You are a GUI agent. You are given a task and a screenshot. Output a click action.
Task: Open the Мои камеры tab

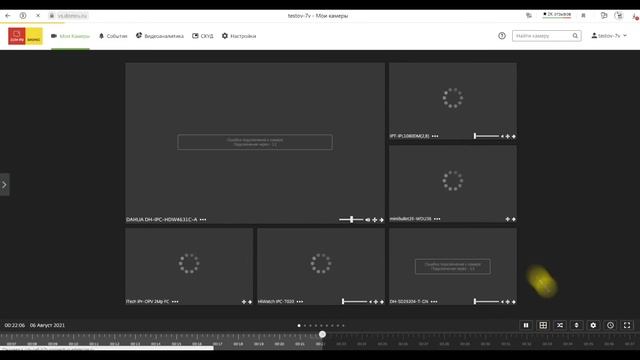(x=70, y=36)
